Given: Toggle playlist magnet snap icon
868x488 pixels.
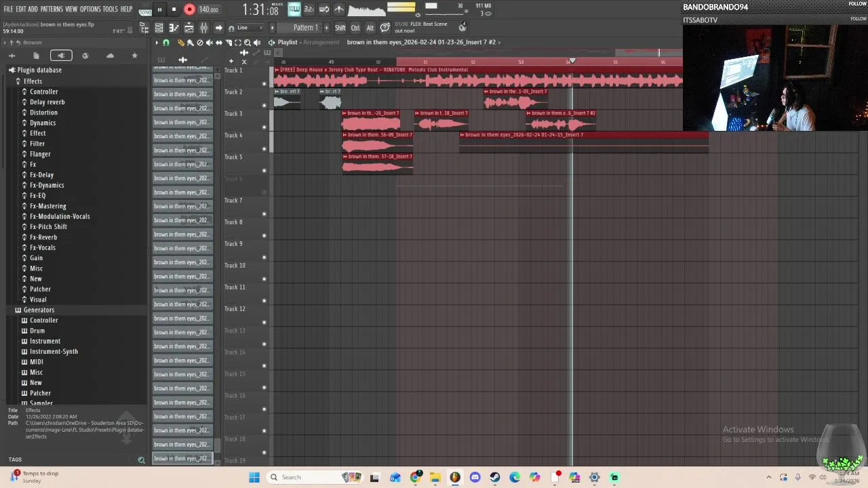Looking at the screenshot, I should [x=166, y=43].
